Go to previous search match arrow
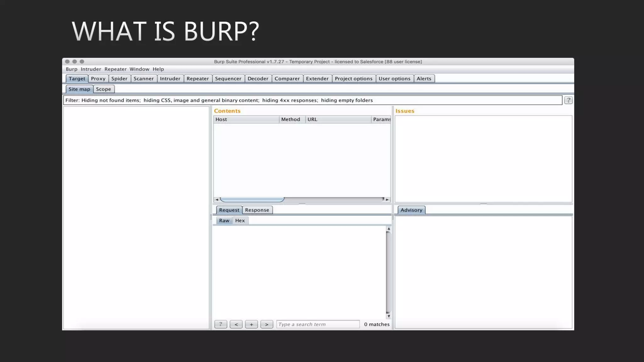The image size is (644, 362). [x=236, y=324]
